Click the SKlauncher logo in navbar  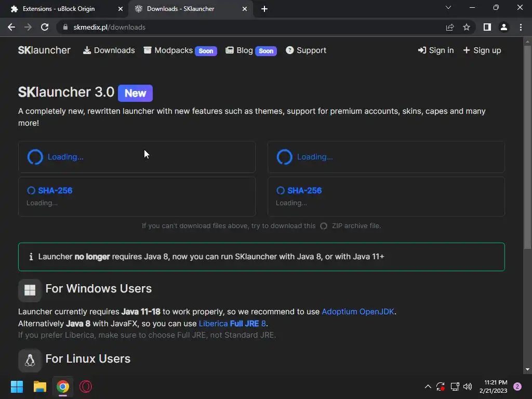[x=44, y=50]
